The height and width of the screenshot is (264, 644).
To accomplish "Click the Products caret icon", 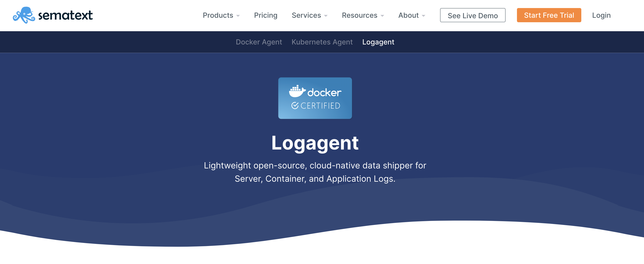I will pyautogui.click(x=238, y=16).
